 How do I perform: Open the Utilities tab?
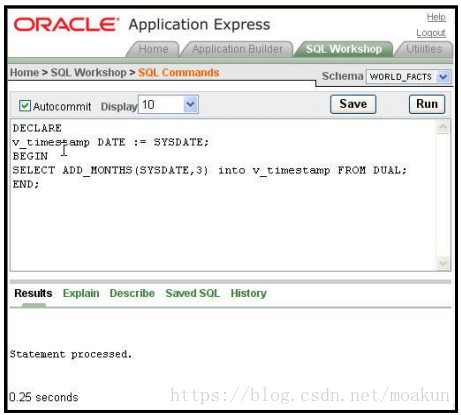pyautogui.click(x=424, y=49)
